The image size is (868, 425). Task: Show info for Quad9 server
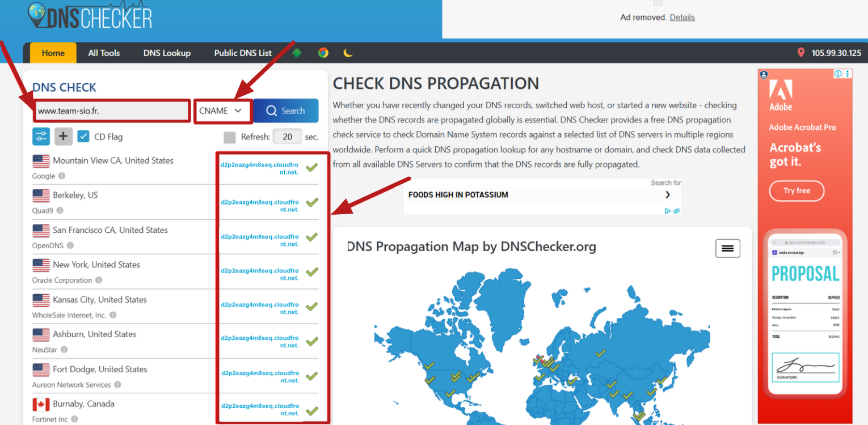tap(60, 211)
